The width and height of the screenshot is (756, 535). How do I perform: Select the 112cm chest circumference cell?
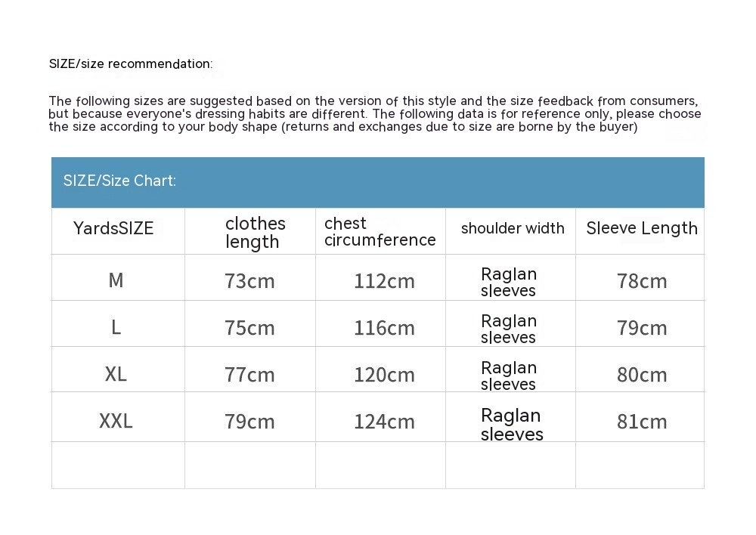point(384,281)
